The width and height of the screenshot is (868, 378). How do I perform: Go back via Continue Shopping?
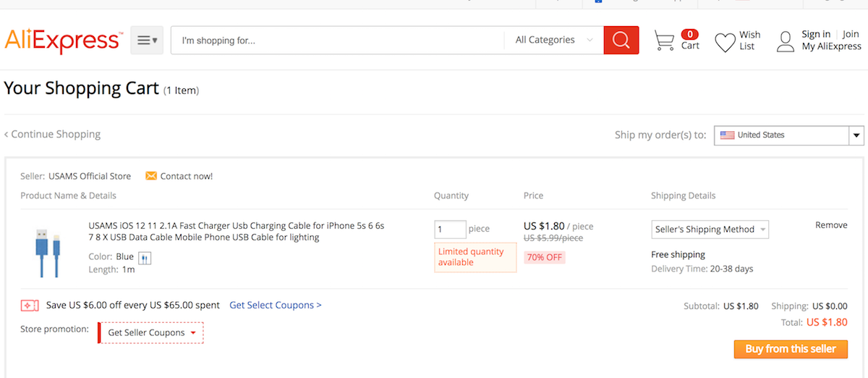pyautogui.click(x=53, y=134)
